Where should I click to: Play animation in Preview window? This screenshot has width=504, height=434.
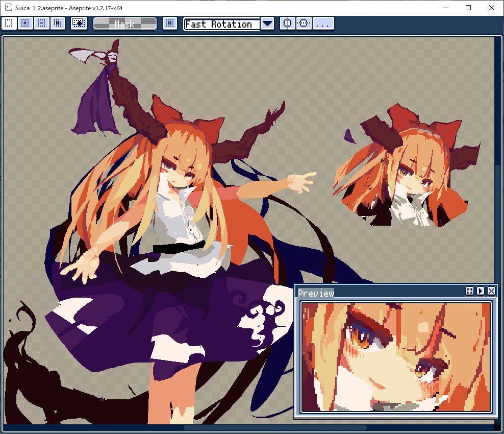click(x=481, y=291)
